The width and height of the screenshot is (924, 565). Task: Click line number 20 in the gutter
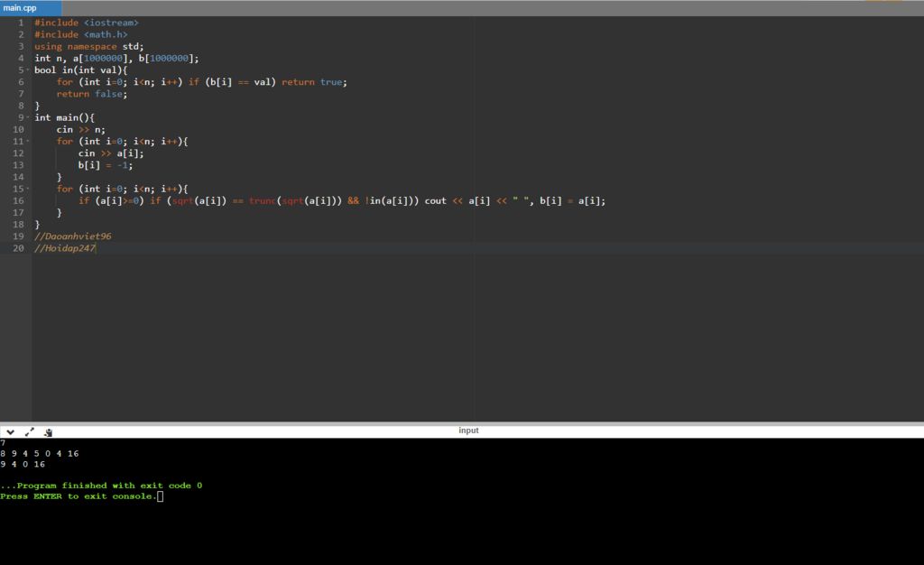point(18,248)
